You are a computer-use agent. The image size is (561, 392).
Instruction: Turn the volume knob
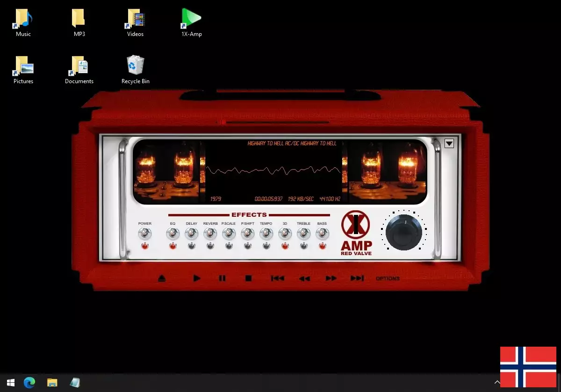pyautogui.click(x=403, y=232)
